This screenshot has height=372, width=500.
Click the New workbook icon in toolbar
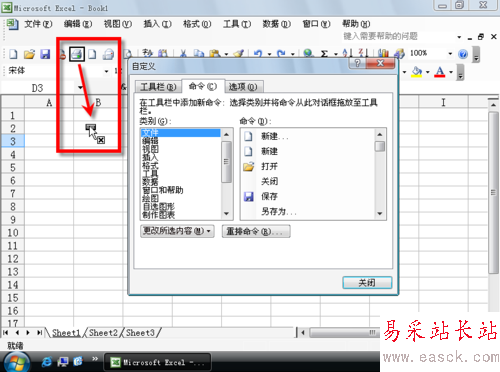pos(13,54)
